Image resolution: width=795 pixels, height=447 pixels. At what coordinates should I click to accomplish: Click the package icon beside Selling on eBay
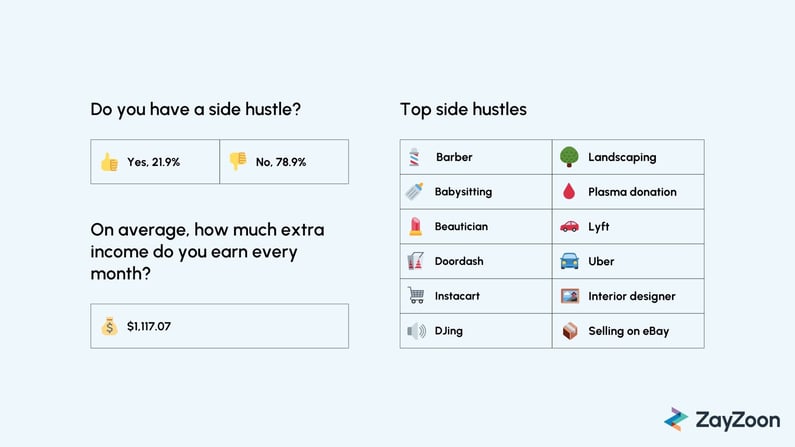[570, 331]
